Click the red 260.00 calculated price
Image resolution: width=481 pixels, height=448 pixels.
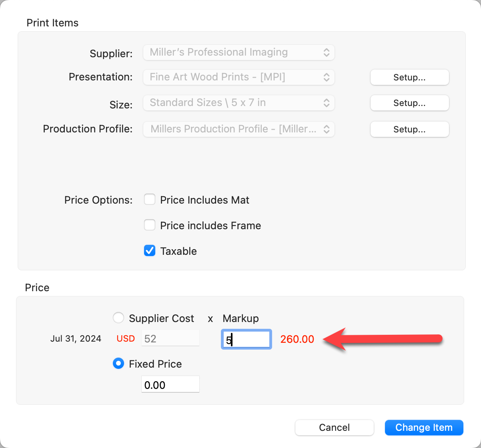click(x=297, y=339)
